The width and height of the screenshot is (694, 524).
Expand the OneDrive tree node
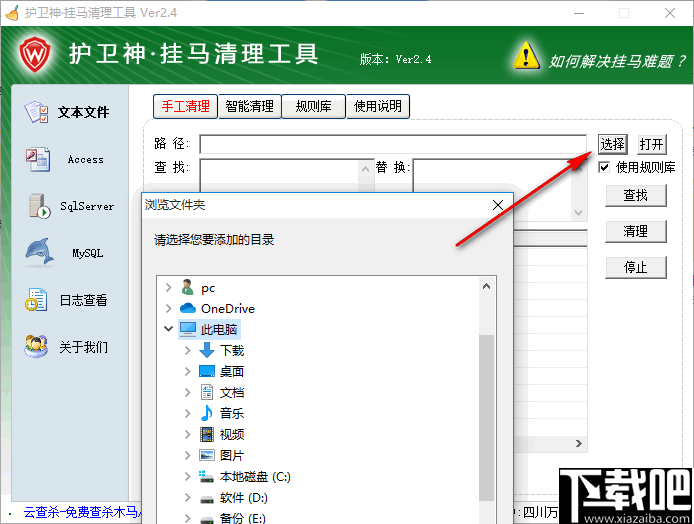[169, 308]
